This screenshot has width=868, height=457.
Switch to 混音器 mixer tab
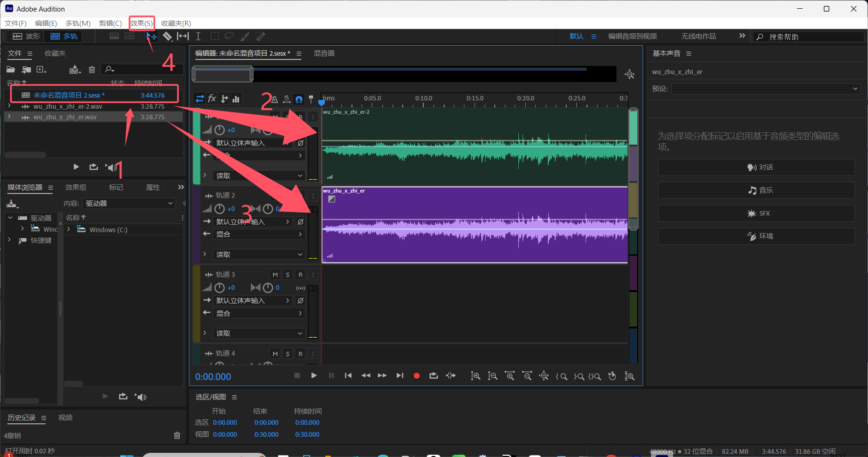[x=324, y=53]
